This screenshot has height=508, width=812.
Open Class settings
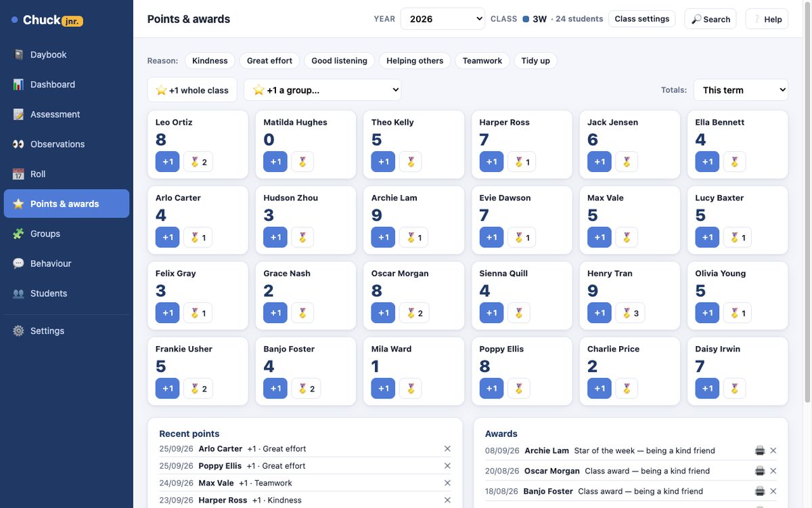click(642, 19)
